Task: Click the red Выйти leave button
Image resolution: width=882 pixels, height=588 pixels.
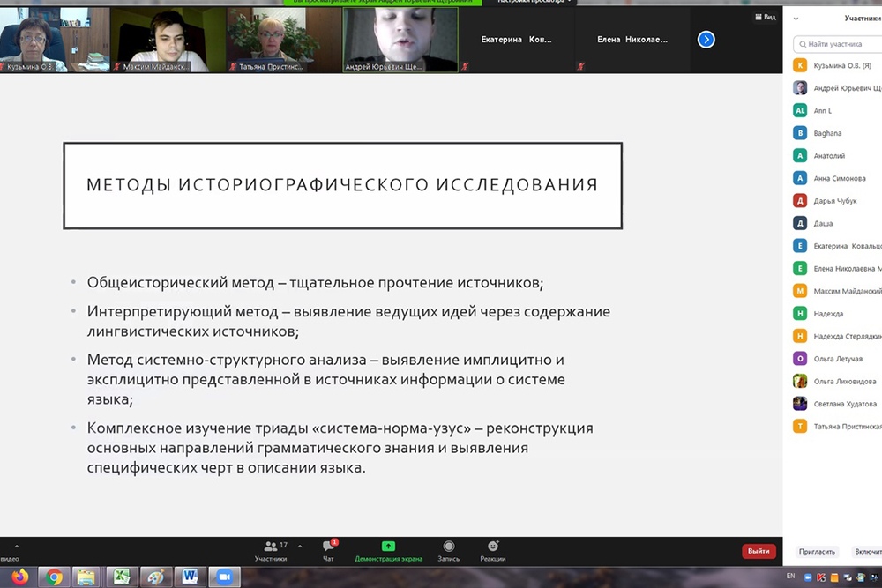Action: (x=759, y=551)
